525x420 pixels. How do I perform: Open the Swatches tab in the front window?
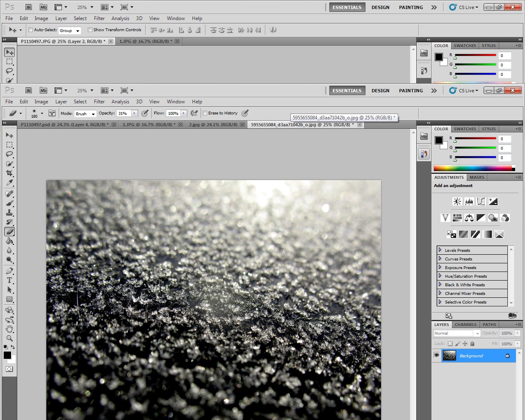pos(465,129)
